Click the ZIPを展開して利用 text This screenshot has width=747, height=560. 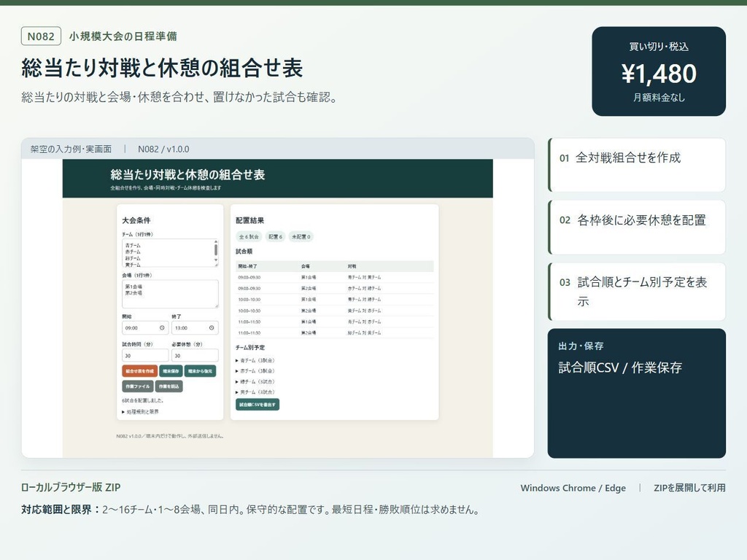[690, 488]
